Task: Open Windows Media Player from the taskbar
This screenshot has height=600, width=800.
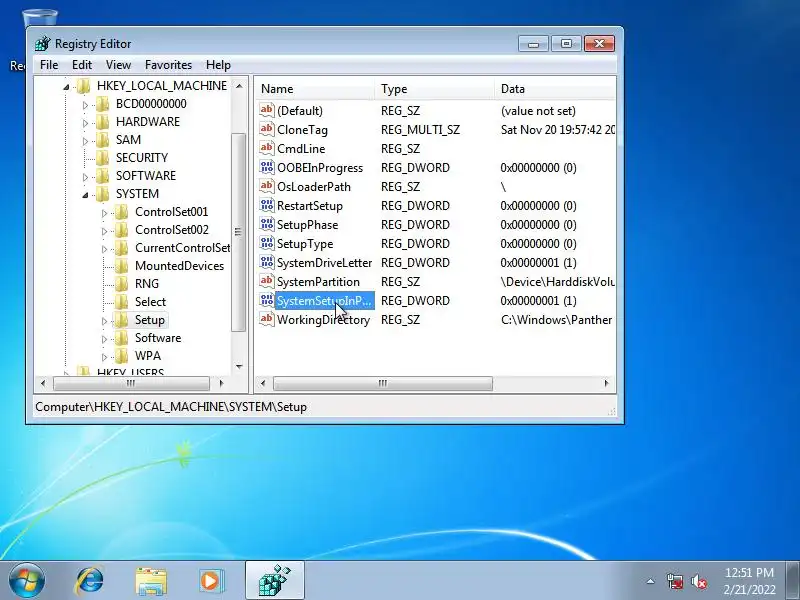Action: click(211, 581)
